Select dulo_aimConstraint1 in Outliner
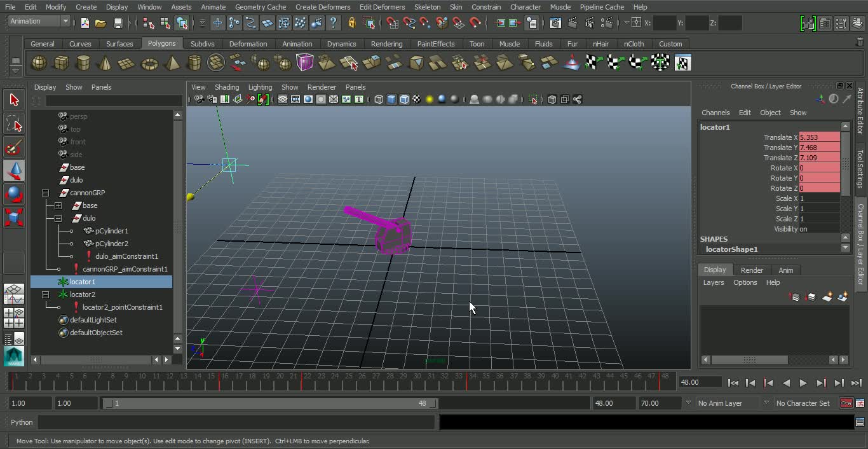This screenshot has width=868, height=449. 126,256
